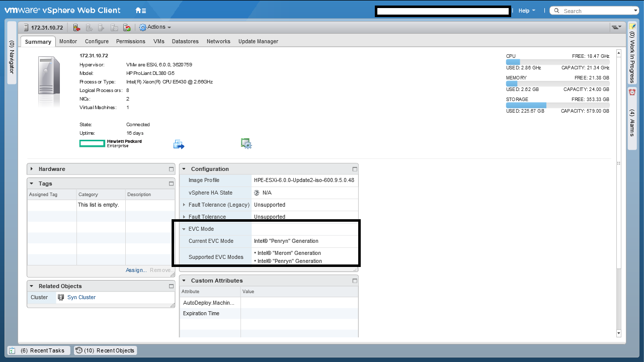Click the blue-arrow migrate icon below host info
Viewport: 644px width, 362px height.
[x=179, y=144]
